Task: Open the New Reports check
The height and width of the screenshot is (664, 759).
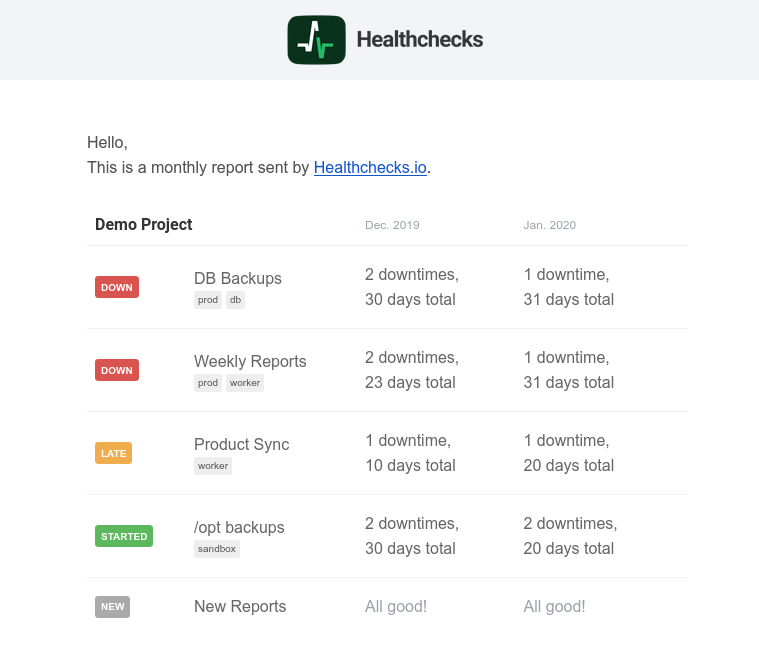Action: (240, 606)
